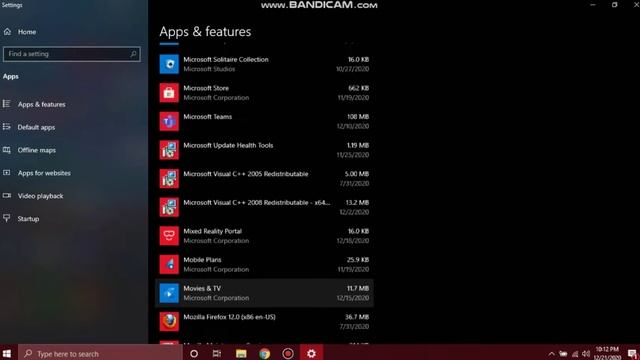The image size is (640, 360).
Task: Open Offline maps settings
Action: [x=36, y=150]
